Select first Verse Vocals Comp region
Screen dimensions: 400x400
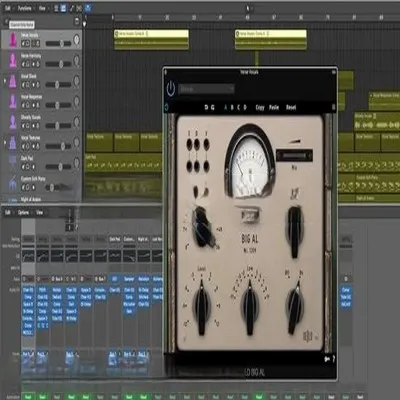click(x=151, y=40)
